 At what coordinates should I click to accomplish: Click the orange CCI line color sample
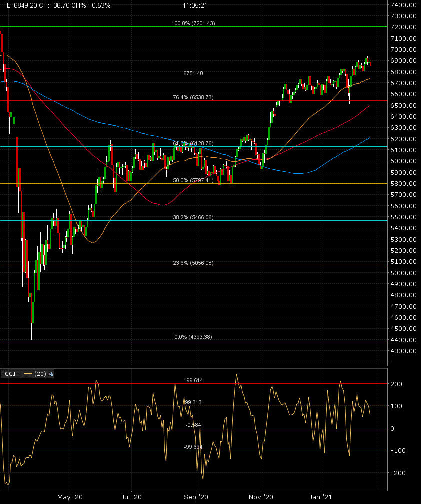[27, 373]
